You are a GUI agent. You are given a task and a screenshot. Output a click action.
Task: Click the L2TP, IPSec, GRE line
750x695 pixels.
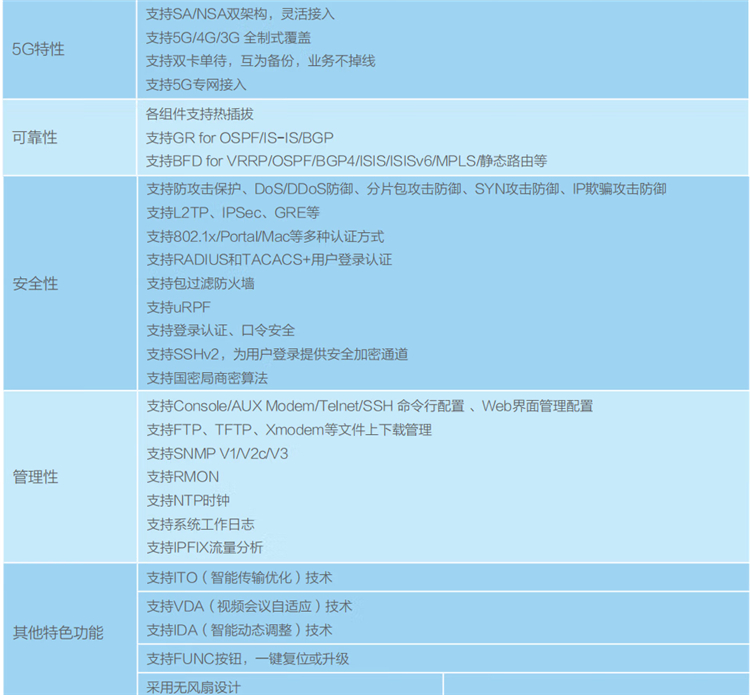tap(233, 213)
